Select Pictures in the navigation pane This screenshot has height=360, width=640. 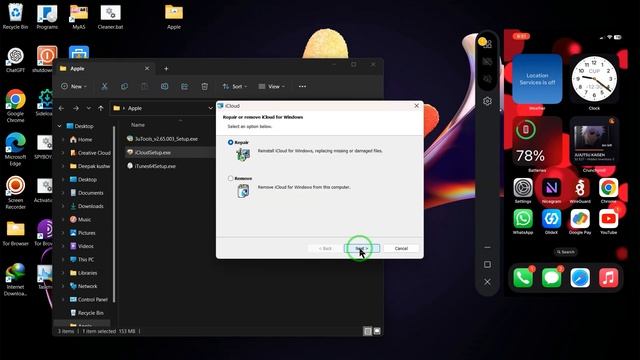(x=82, y=233)
